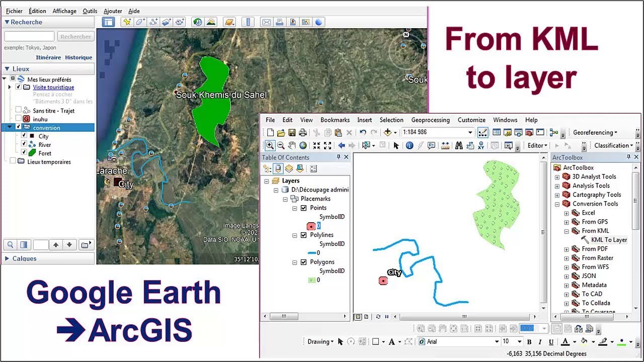This screenshot has height=362, width=644.
Task: Click ArcMap Find binoculars icon
Action: point(459,146)
